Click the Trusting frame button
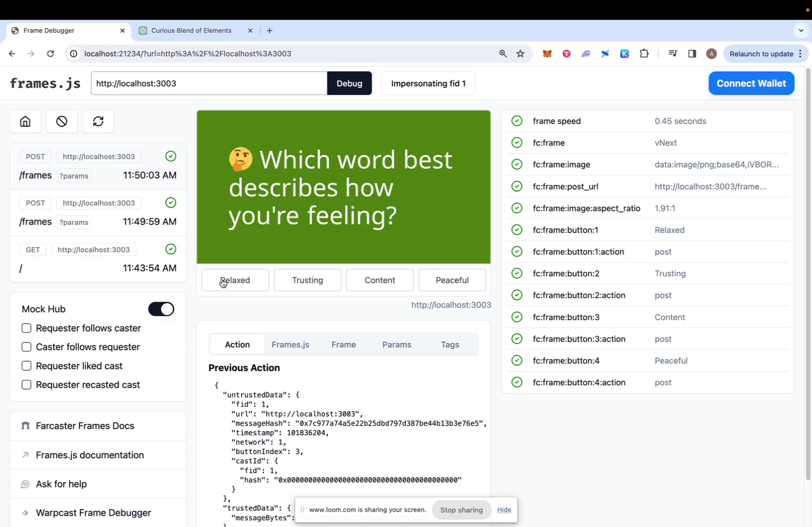 (x=308, y=280)
